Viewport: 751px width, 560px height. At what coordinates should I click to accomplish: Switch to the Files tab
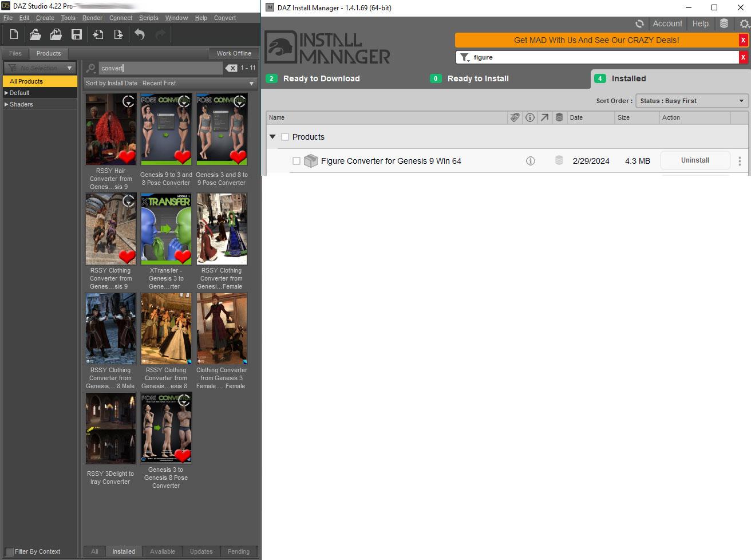tap(15, 54)
